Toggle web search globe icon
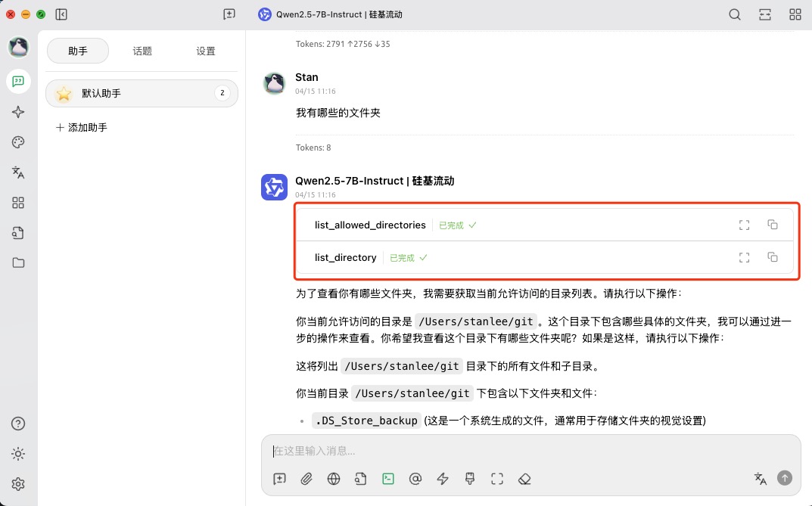This screenshot has height=506, width=812. pos(334,479)
